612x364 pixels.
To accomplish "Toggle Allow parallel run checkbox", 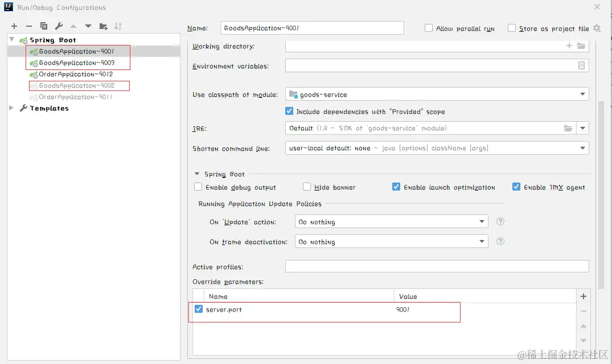I will point(429,28).
